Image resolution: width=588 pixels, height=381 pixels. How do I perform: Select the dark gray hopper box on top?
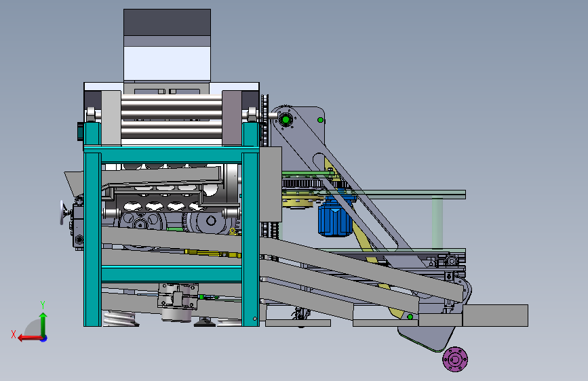click(x=167, y=22)
